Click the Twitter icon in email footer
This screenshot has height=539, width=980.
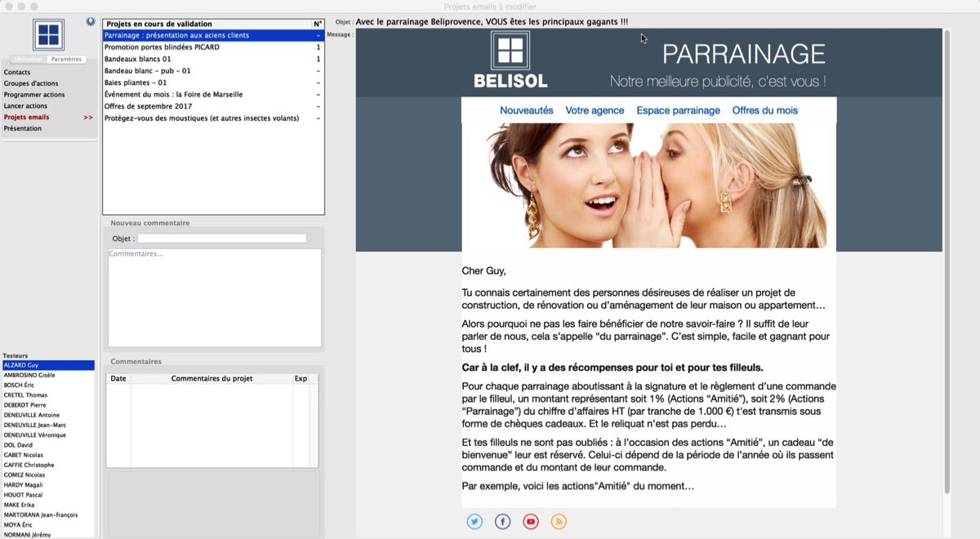(474, 522)
